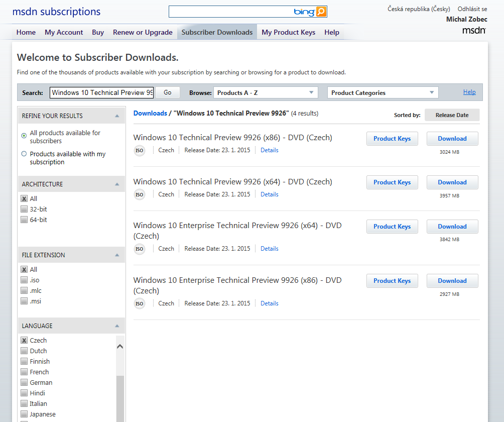Screen dimensions: 504x422
Task: Collapse the FILE EXTENSION section
Action: 118,255
